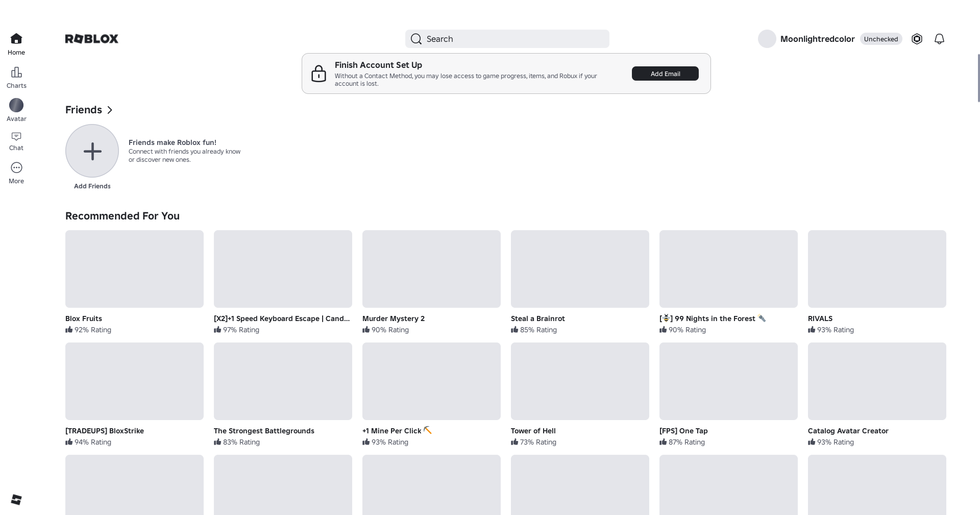Image resolution: width=980 pixels, height=515 pixels.
Task: Click the 87% Rating text
Action: pos(687,442)
